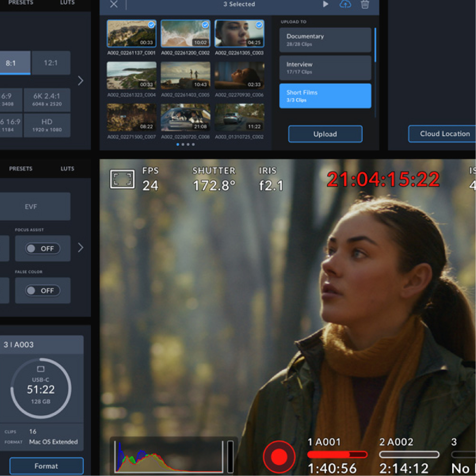The width and height of the screenshot is (476, 476).
Task: Close the clip selection with X icon
Action: pyautogui.click(x=114, y=4)
